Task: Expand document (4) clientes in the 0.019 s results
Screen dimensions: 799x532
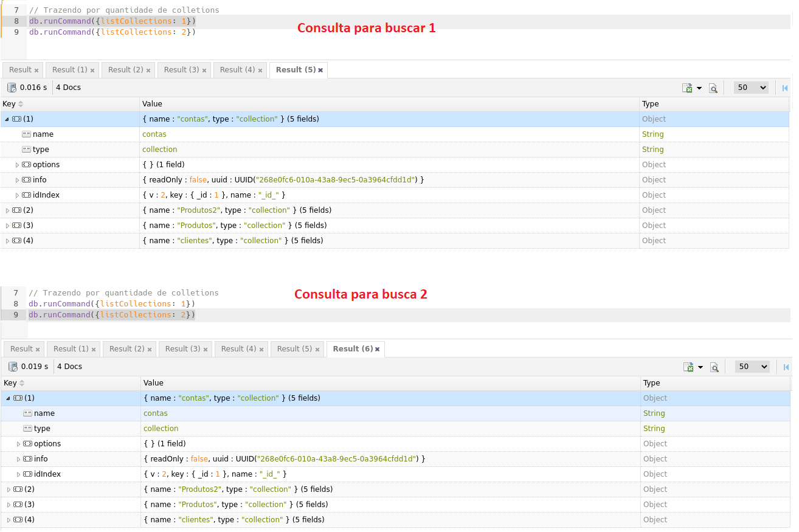Action: tap(9, 520)
